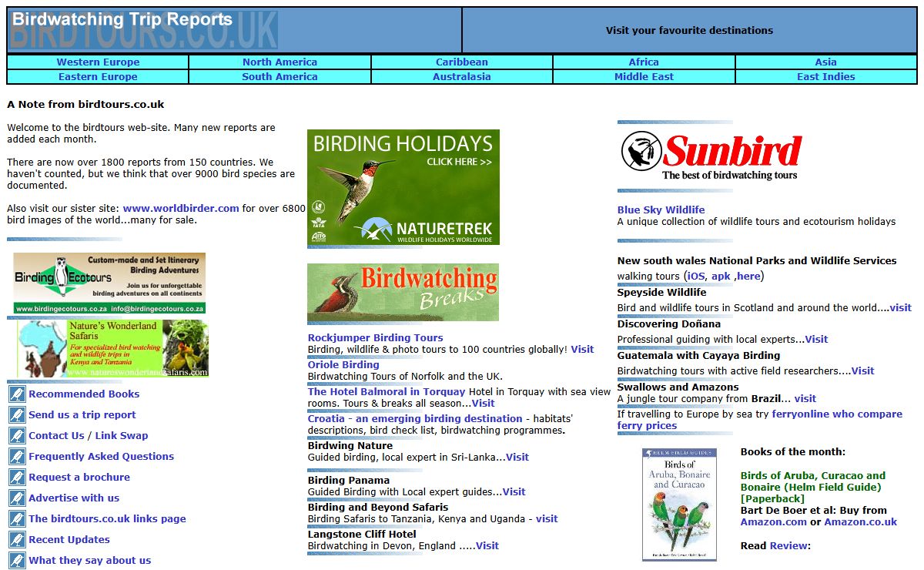Open the iOS walking tours link

[x=696, y=276]
